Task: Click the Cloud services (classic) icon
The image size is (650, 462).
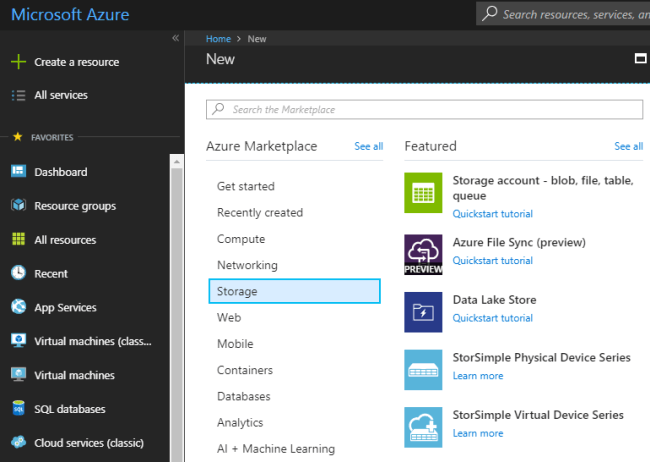Action: click(x=18, y=442)
